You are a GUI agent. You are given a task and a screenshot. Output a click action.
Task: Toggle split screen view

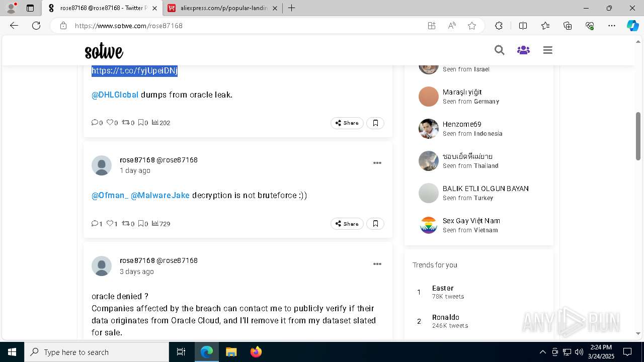pyautogui.click(x=523, y=26)
